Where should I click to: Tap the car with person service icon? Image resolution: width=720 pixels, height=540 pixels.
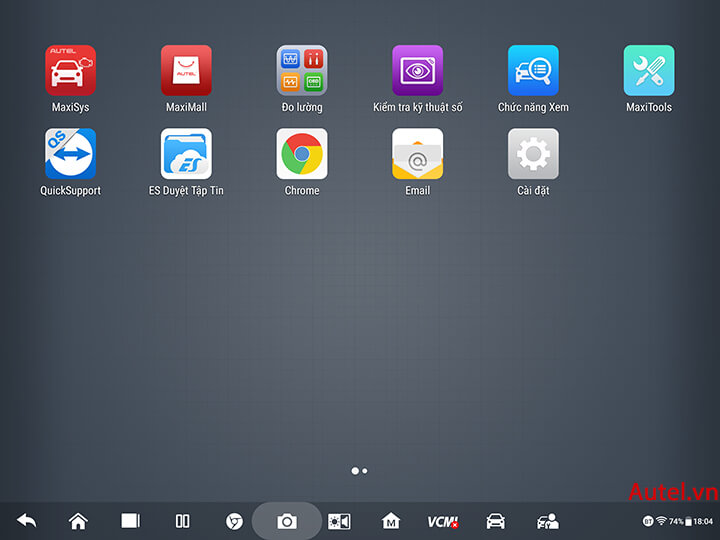(x=548, y=521)
